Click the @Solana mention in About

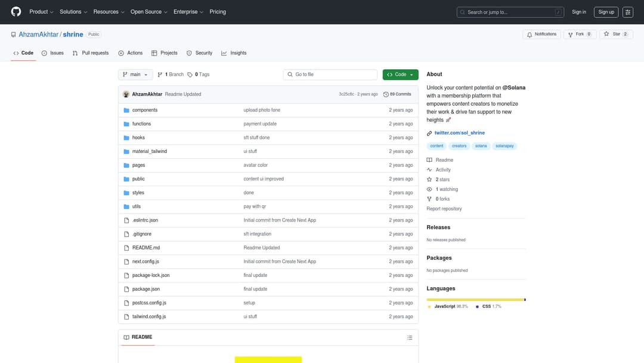514,88
